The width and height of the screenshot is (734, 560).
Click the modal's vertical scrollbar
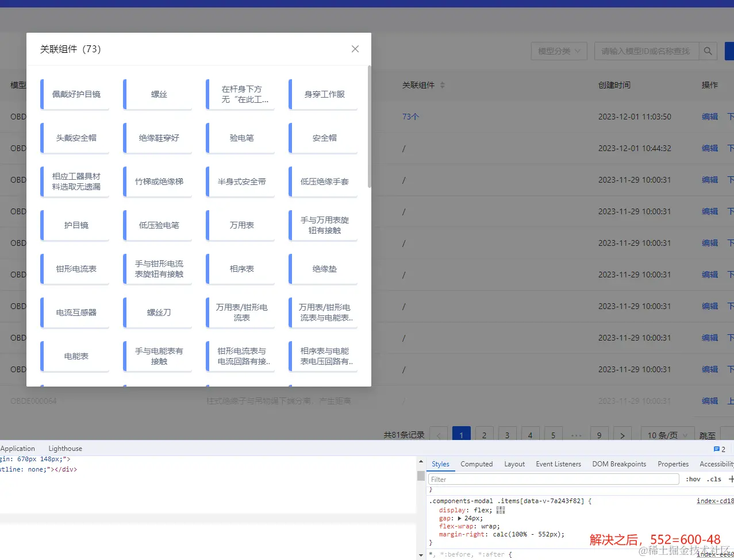coord(369,126)
